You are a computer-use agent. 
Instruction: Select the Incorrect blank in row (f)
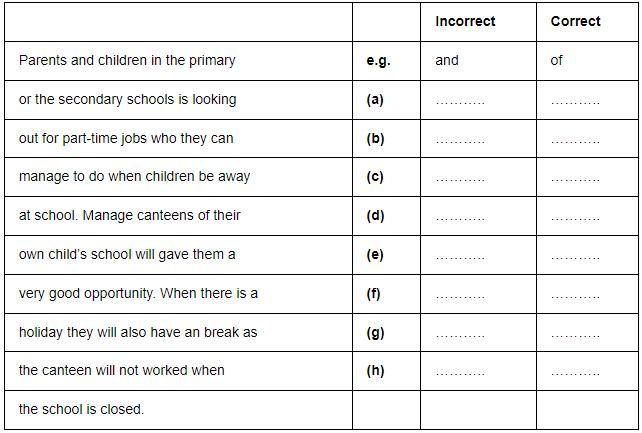(x=460, y=295)
